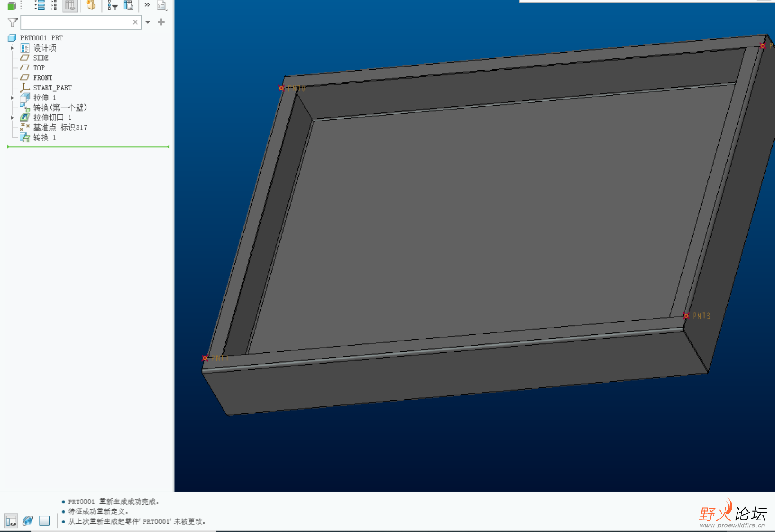
Task: Click the SIDE plane icon
Action: pyautogui.click(x=25, y=58)
